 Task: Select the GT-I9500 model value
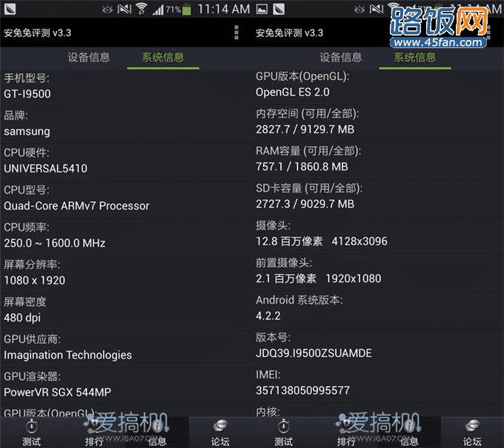[x=27, y=94]
